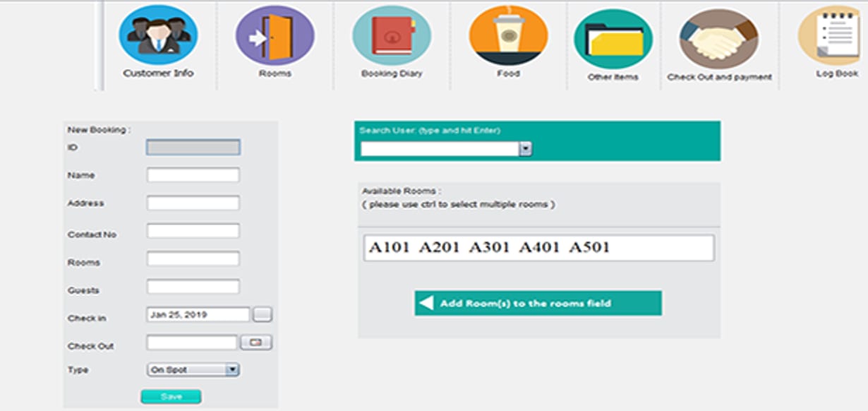The height and width of the screenshot is (411, 868).
Task: Click the Check In date picker button
Action: 263,314
